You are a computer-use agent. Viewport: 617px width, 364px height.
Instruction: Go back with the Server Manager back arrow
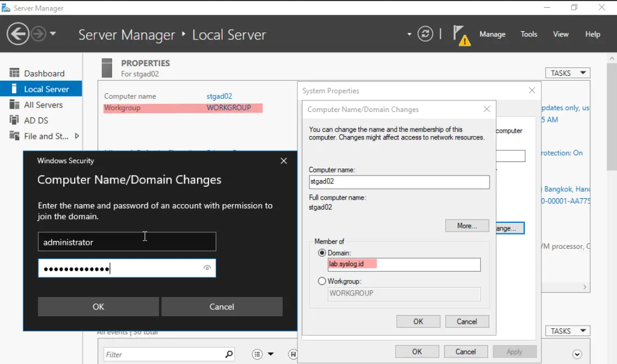18,34
